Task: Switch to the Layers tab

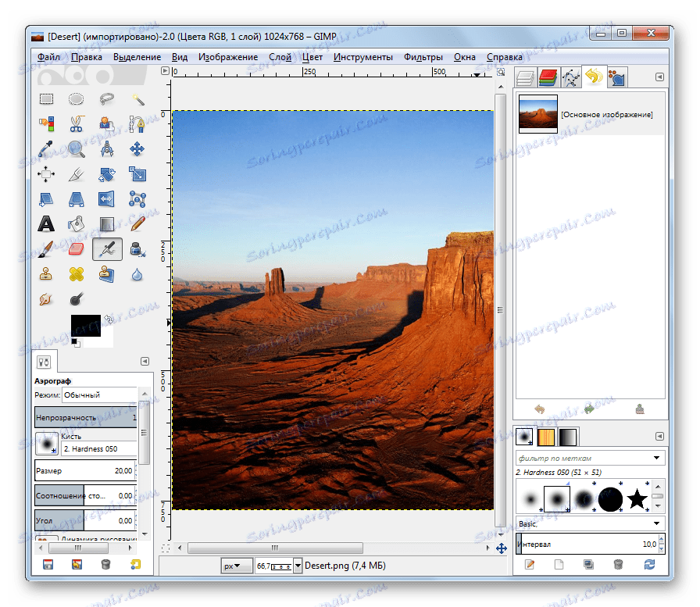Action: coord(525,77)
